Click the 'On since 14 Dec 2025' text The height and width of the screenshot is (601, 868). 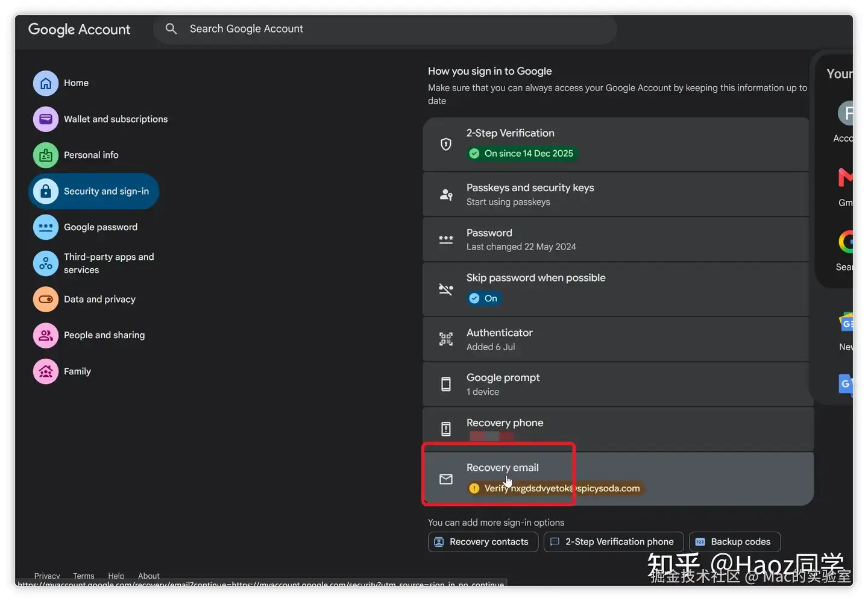point(529,154)
